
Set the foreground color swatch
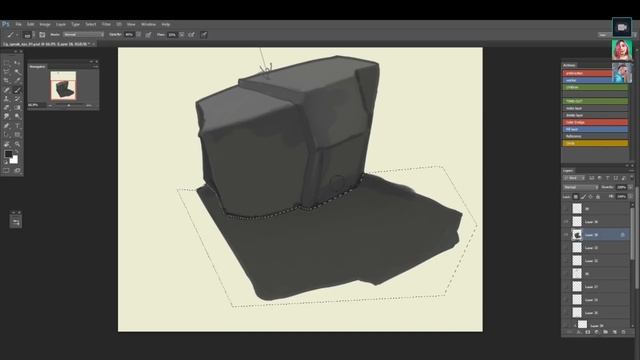8,154
